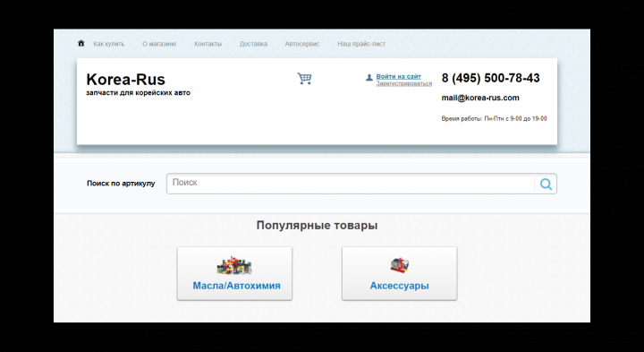
Task: Open the О магазине page
Action: (159, 44)
